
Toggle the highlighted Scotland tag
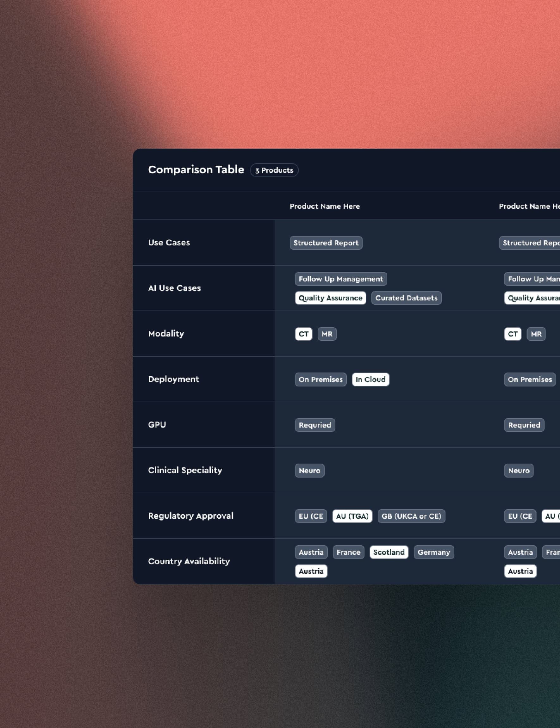389,552
